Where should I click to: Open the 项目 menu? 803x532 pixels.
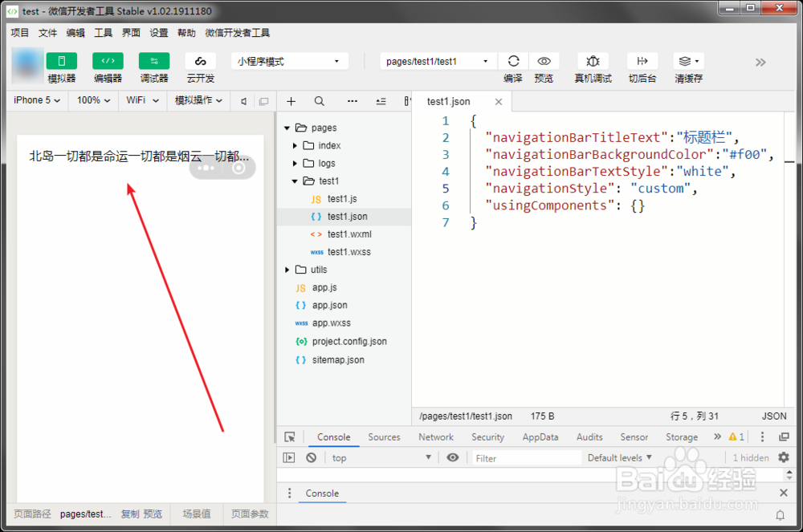coord(20,33)
